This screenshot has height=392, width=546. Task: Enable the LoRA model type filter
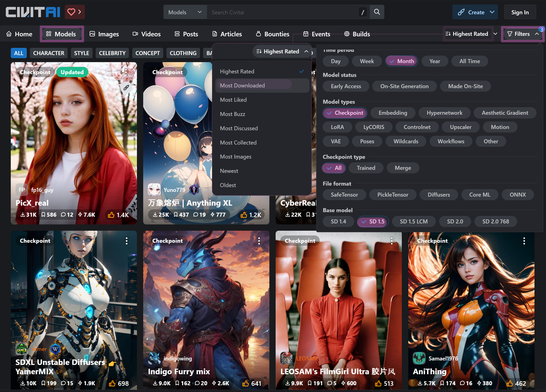click(x=337, y=127)
